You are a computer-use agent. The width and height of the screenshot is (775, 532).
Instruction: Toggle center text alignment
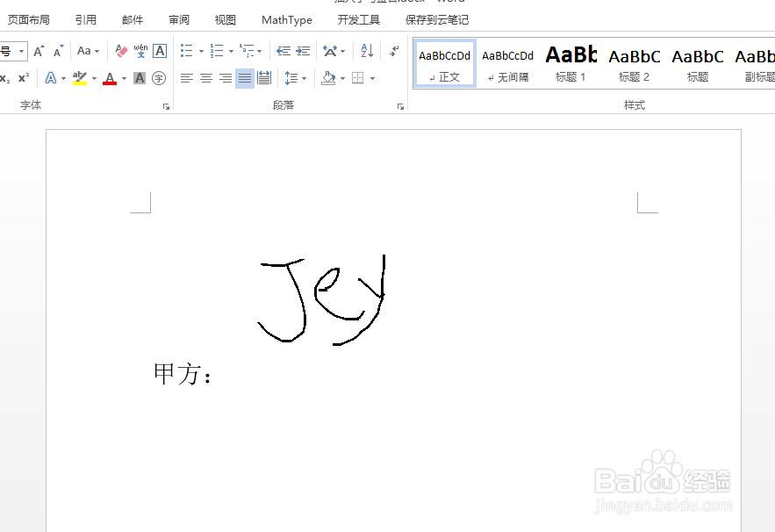tap(205, 77)
